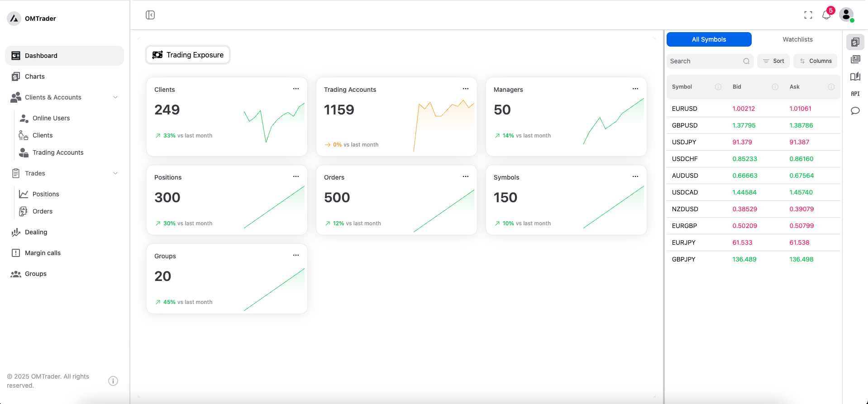Open the Clients card three-dot menu
The image size is (868, 404).
point(296,89)
